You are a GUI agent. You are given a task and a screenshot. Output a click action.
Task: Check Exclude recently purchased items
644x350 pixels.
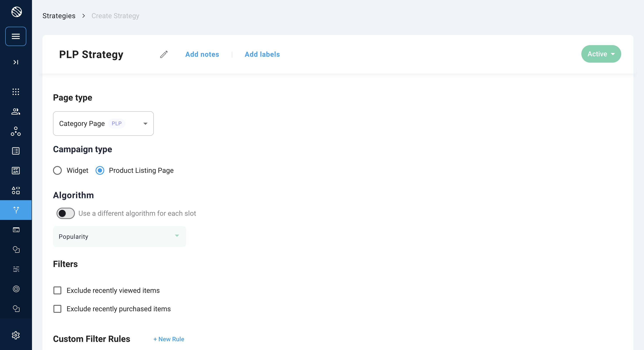click(57, 309)
